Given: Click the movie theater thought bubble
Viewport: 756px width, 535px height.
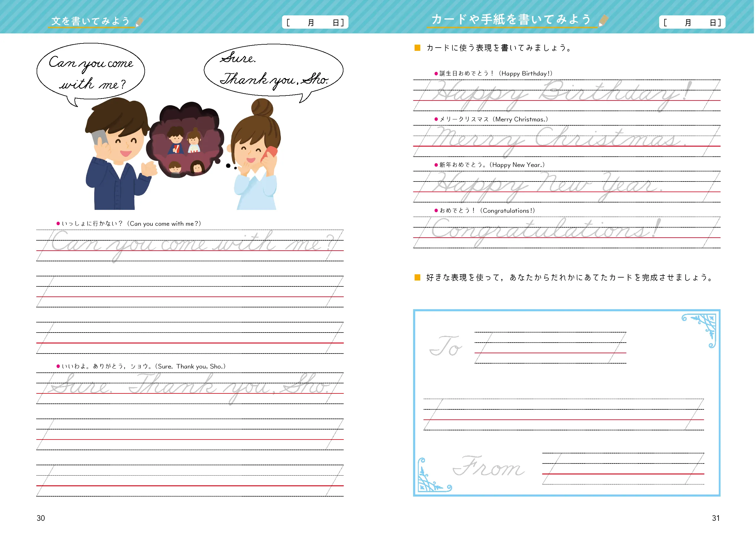Looking at the screenshot, I should point(185,140).
